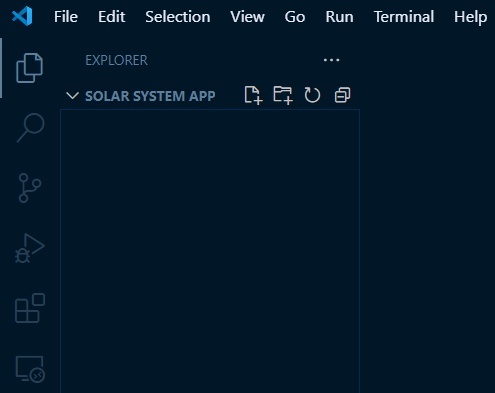Image resolution: width=495 pixels, height=393 pixels.
Task: Refresh the Explorer file tree
Action: click(x=312, y=95)
